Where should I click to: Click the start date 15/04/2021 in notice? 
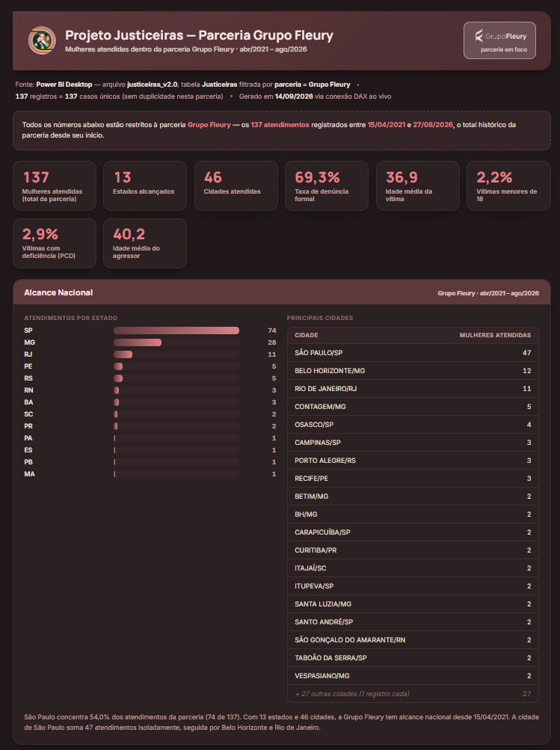click(x=386, y=125)
